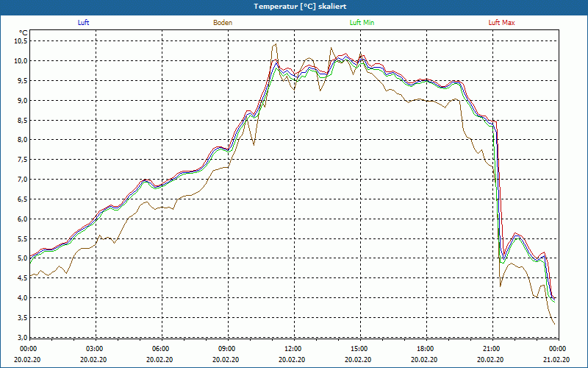Click the 8,5 y-axis value
Viewport: 588px width, 368px height.
pyautogui.click(x=22, y=120)
